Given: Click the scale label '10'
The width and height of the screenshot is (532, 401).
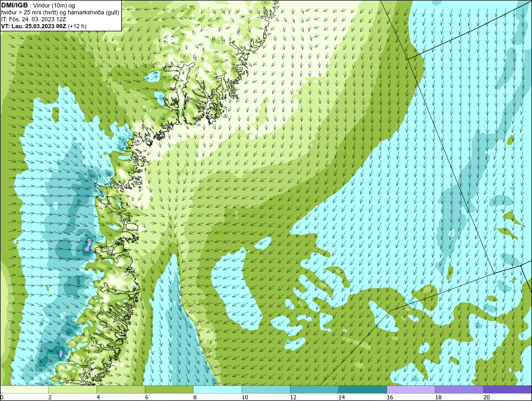Looking at the screenshot, I should click(x=245, y=397).
